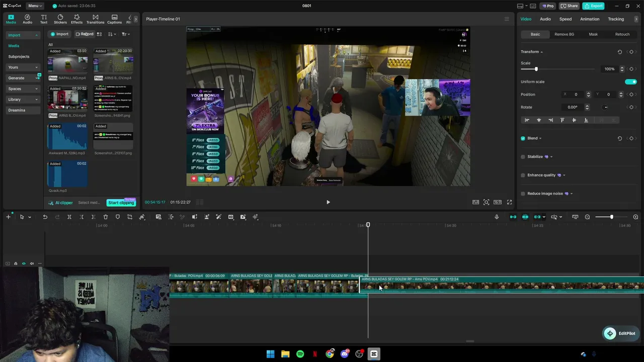This screenshot has width=644, height=362.
Task: Align the clip to the left
Action: pos(527,120)
